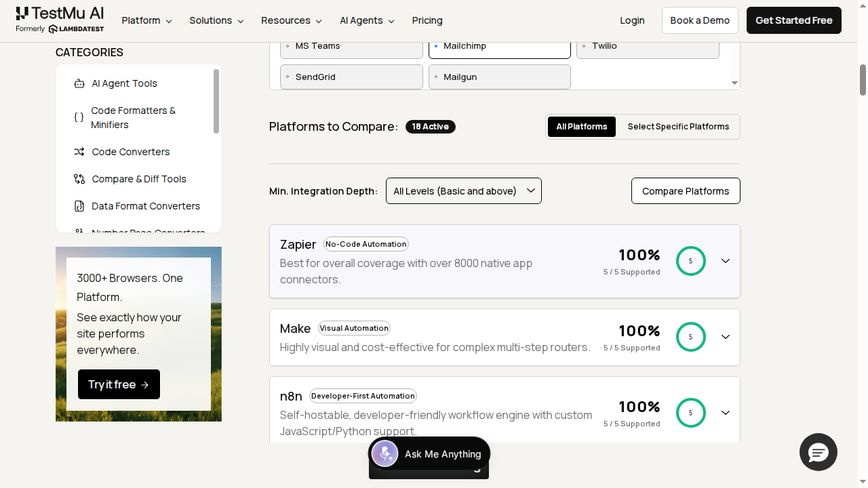Open the Platform menu
This screenshot has height=488, width=868.
pos(146,20)
